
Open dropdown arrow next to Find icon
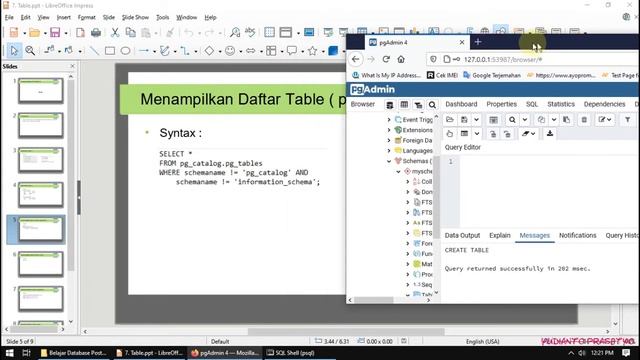525,120
